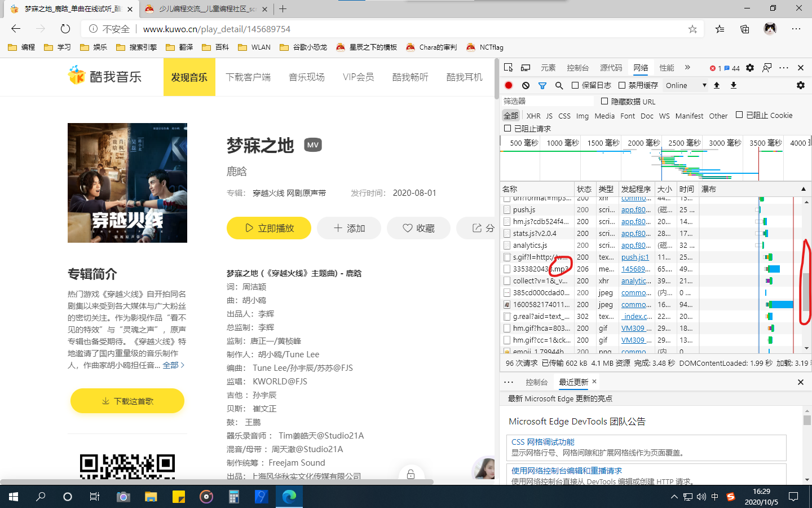Open the Online throttling dropdown
812x508 pixels.
click(686, 85)
